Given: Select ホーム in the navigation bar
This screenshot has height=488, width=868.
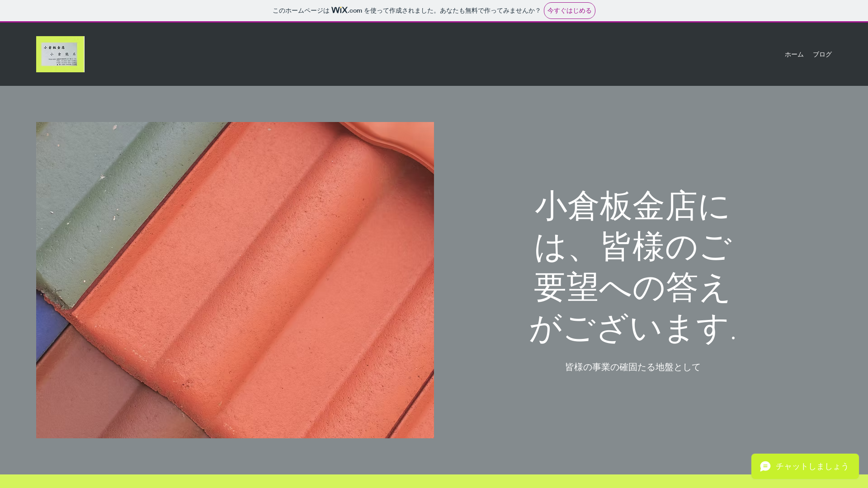Looking at the screenshot, I should coord(794,54).
